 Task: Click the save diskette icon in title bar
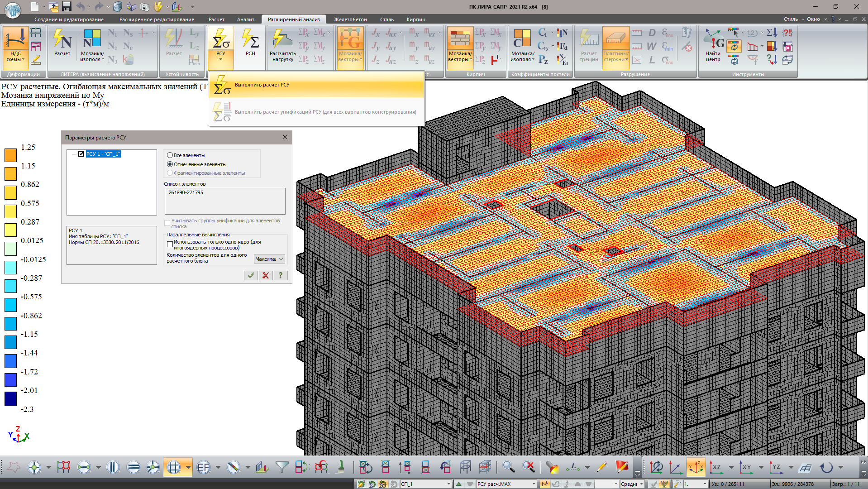[x=67, y=7]
